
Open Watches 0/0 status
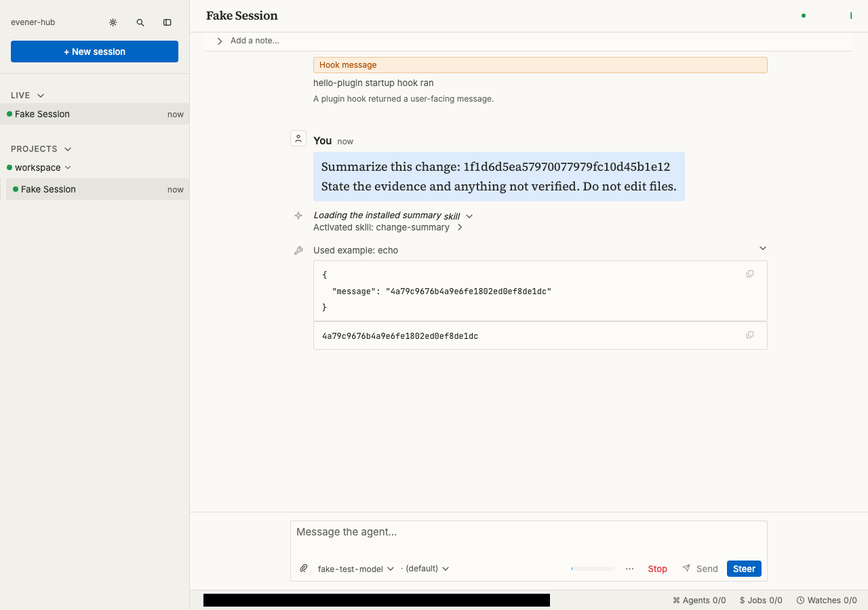tap(827, 601)
